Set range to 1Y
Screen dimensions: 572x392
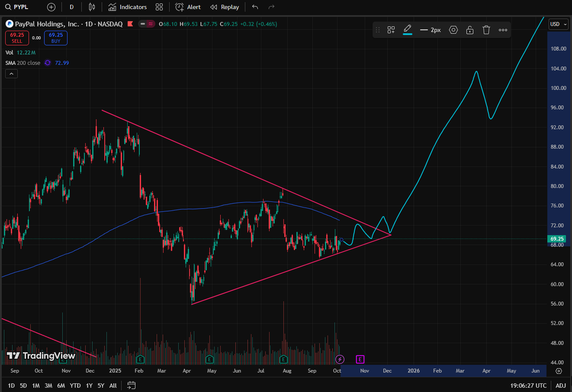[x=89, y=385]
